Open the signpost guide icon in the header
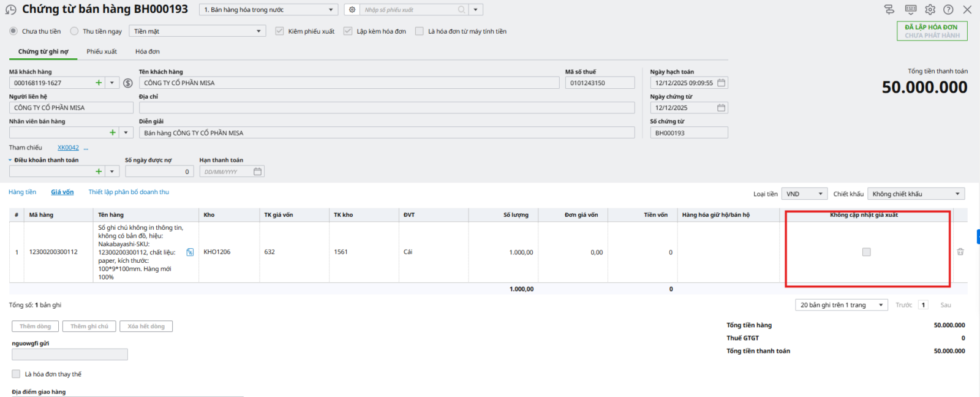This screenshot has width=980, height=397. tap(889, 10)
